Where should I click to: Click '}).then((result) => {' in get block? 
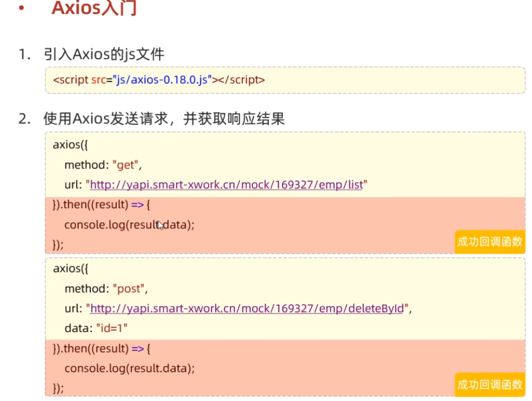[x=101, y=205]
